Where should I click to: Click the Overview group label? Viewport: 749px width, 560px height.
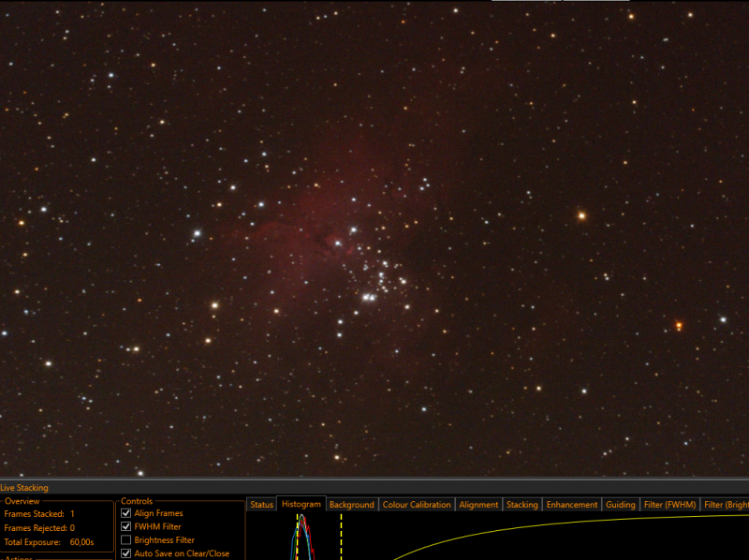[22, 501]
